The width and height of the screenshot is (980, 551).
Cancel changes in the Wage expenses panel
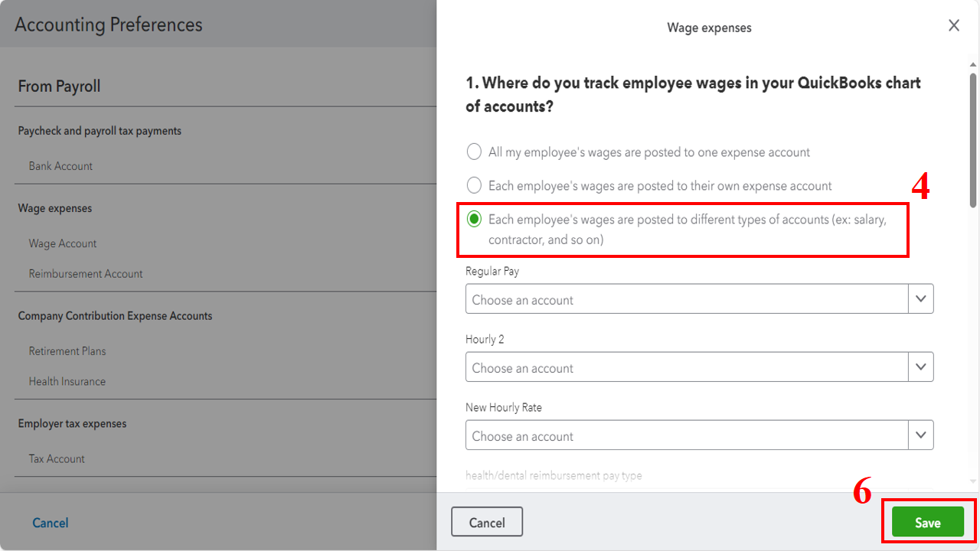click(x=487, y=521)
